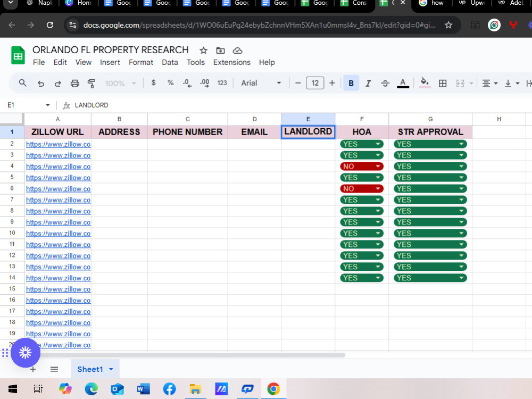532x399 pixels.
Task: Open the Tools menu
Action: tap(196, 62)
